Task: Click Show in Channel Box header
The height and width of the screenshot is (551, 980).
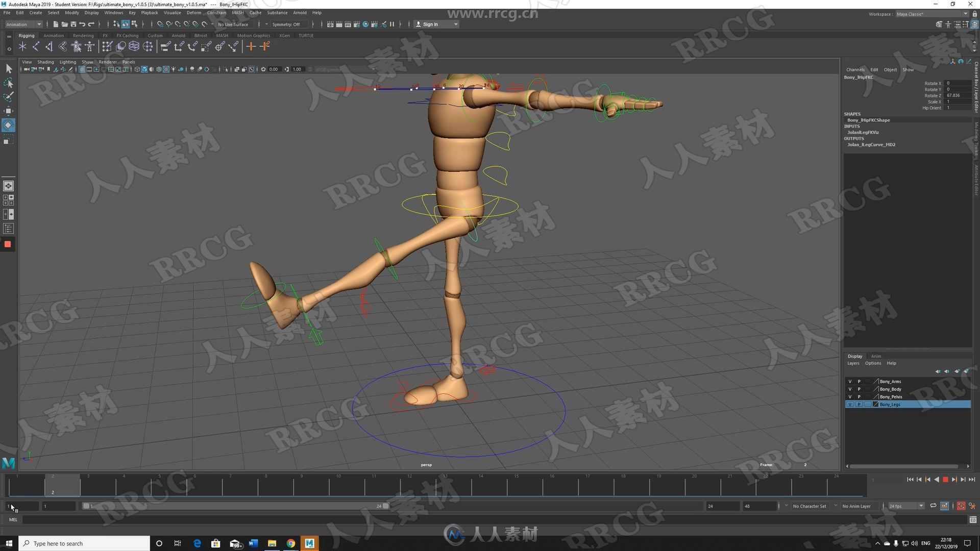Action: pos(908,69)
